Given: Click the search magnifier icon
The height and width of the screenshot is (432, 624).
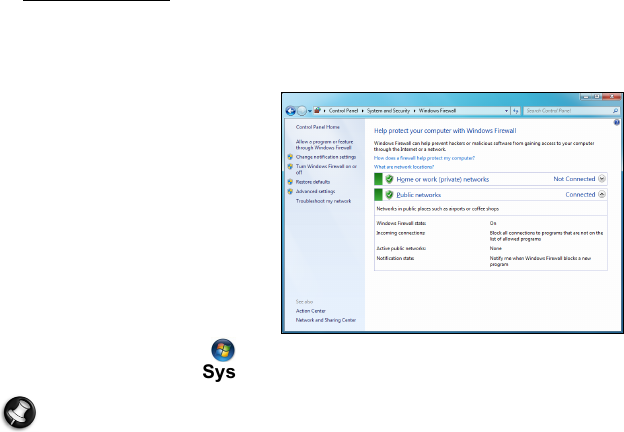Looking at the screenshot, I should coord(615,111).
